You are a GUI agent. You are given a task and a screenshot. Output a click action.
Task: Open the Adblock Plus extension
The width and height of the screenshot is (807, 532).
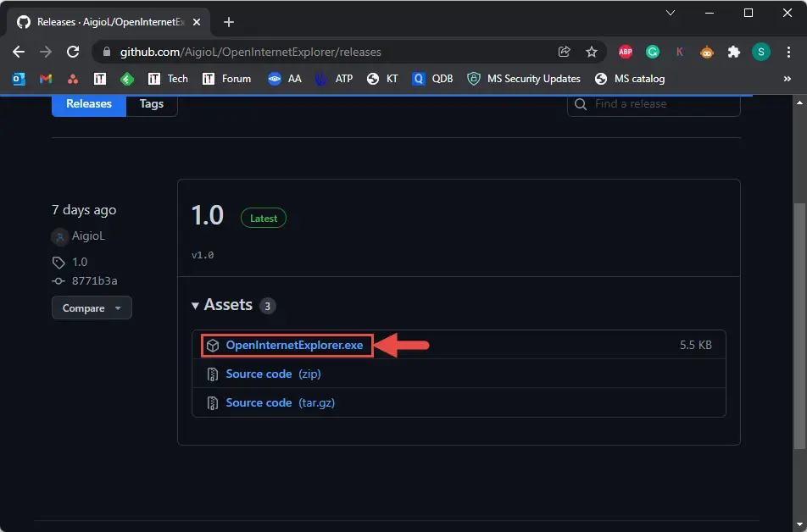(x=626, y=52)
